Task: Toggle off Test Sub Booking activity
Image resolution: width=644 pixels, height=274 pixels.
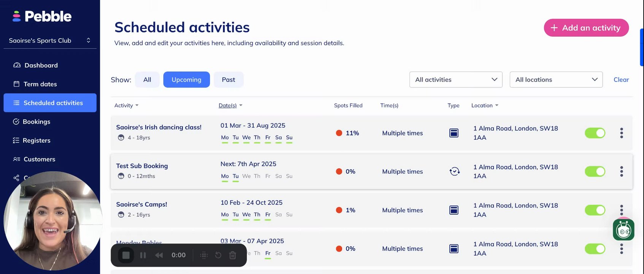Action: tap(595, 171)
